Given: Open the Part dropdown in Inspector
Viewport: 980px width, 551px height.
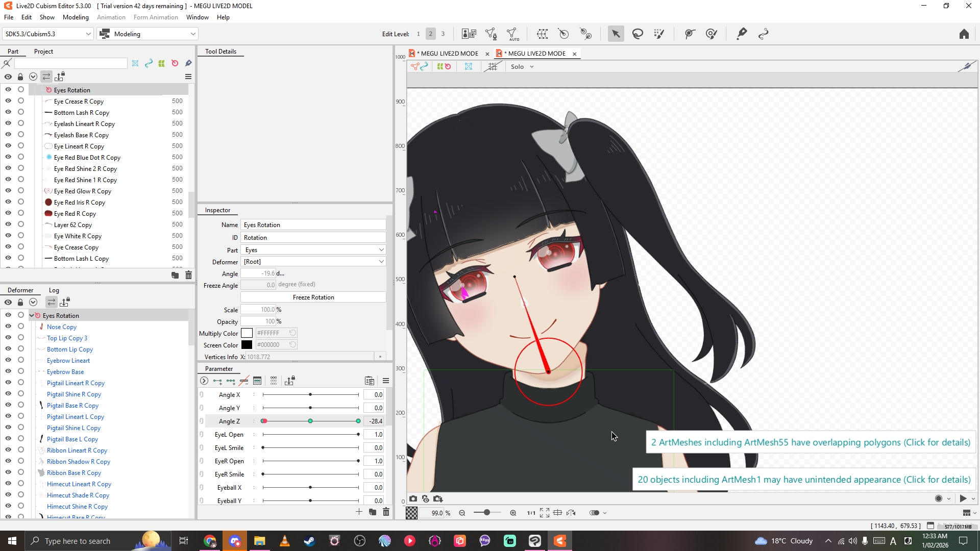Looking at the screenshot, I should (313, 250).
